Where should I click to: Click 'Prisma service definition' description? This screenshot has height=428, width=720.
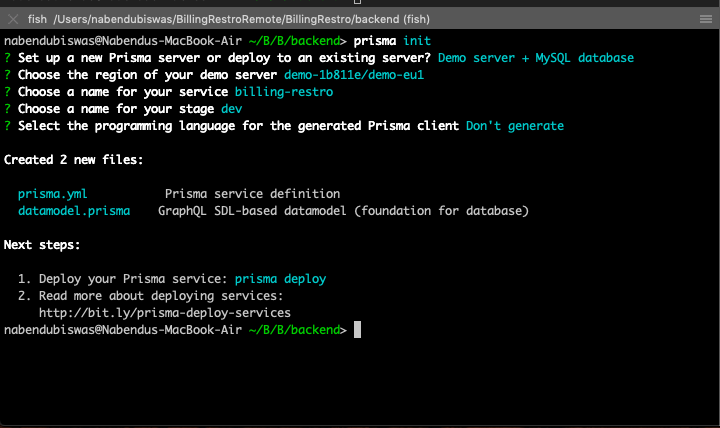[253, 194]
